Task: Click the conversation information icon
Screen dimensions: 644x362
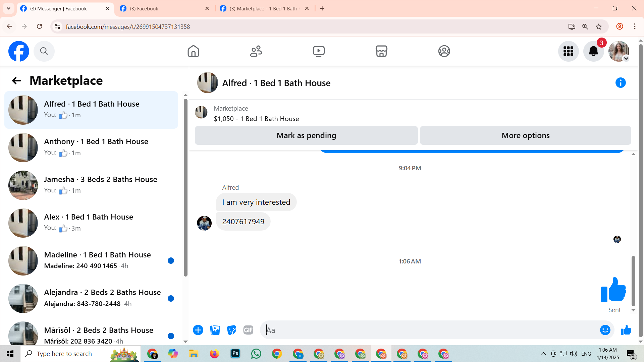Action: pyautogui.click(x=621, y=83)
